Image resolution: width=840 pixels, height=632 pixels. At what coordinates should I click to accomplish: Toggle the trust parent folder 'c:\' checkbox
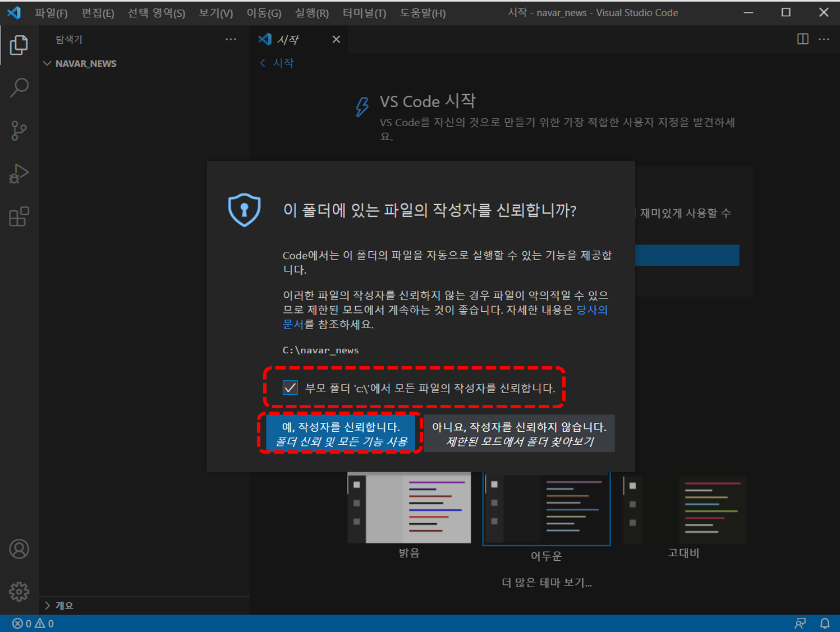pos(290,387)
